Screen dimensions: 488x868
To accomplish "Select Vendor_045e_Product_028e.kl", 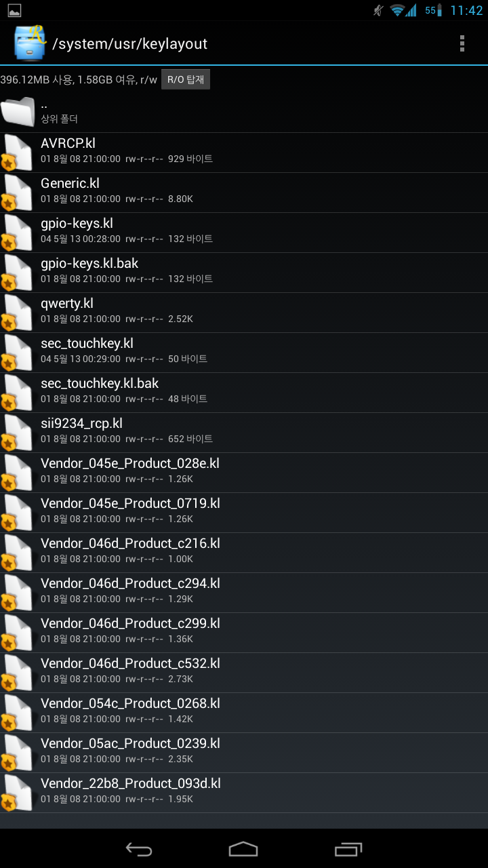I will point(244,472).
